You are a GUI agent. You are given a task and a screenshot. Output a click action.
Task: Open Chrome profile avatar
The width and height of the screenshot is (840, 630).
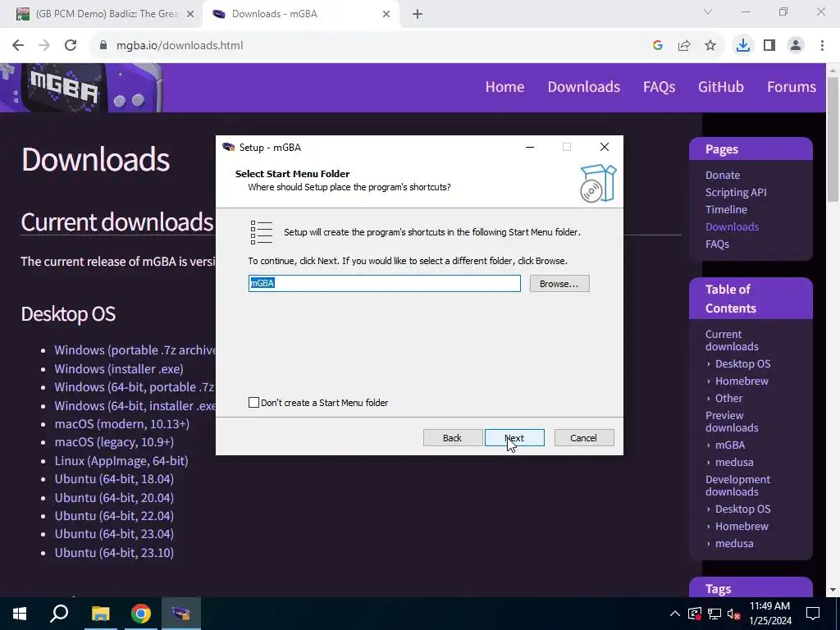click(x=796, y=46)
